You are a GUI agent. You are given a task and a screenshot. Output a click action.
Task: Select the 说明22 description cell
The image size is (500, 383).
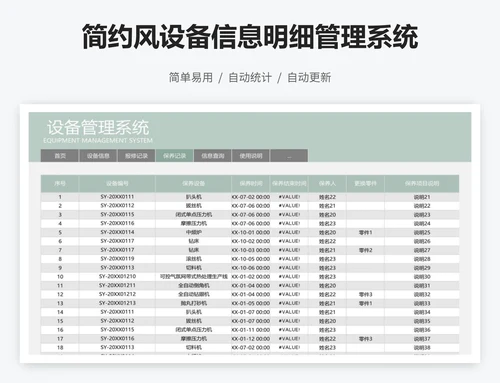[422, 206]
